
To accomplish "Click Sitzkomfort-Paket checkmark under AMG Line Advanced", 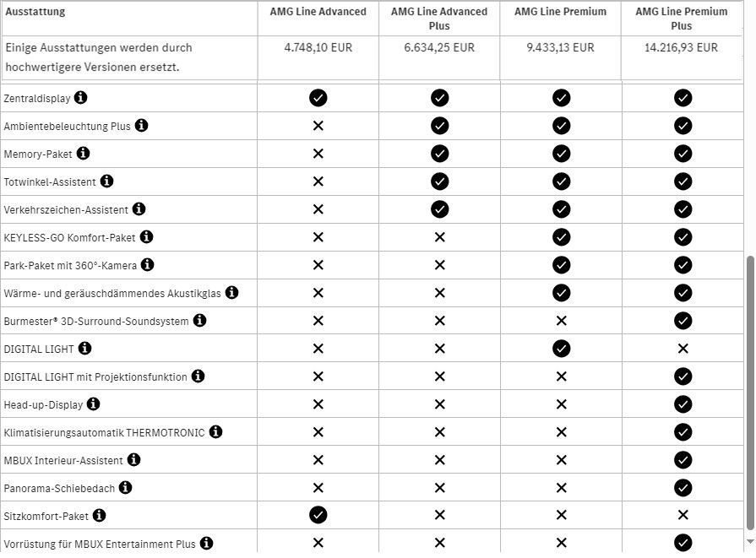I will point(318,515).
